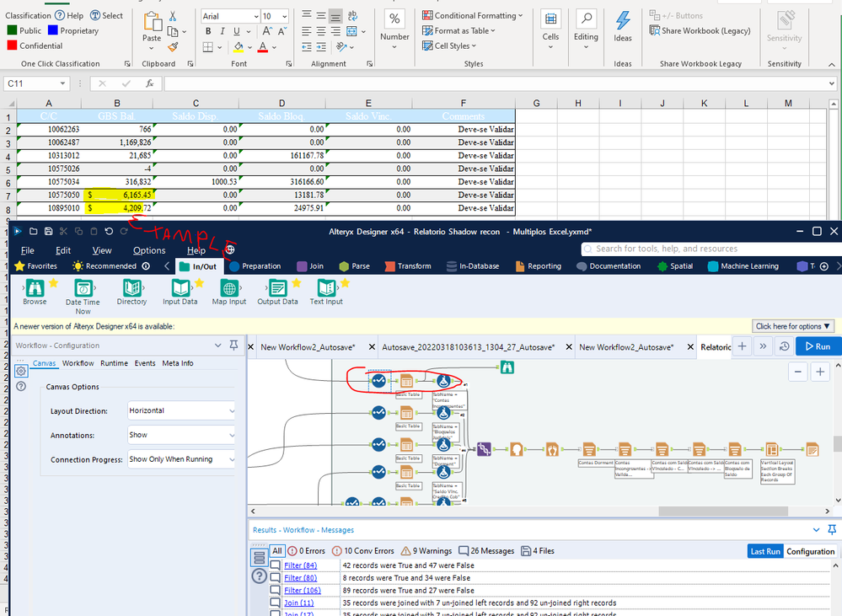Run the workflow with Run button
Screen dimensions: 842x616
pyautogui.click(x=817, y=346)
